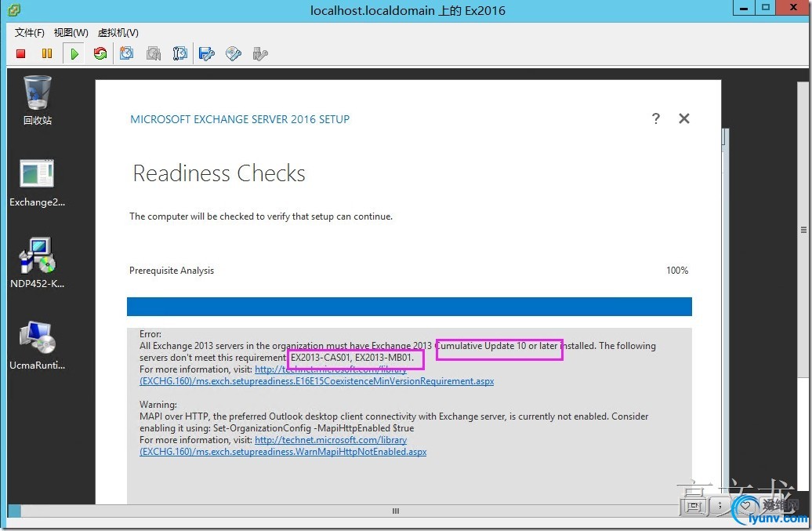The height and width of the screenshot is (531, 812).
Task: Click "The computer will be checked" description text
Action: (x=261, y=216)
